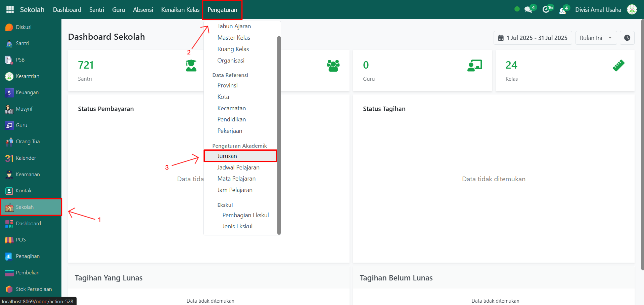Click the chat messages icon with badge

pyautogui.click(x=528, y=9)
